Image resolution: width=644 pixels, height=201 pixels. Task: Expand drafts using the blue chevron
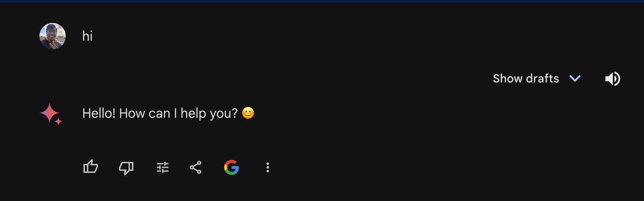point(575,78)
